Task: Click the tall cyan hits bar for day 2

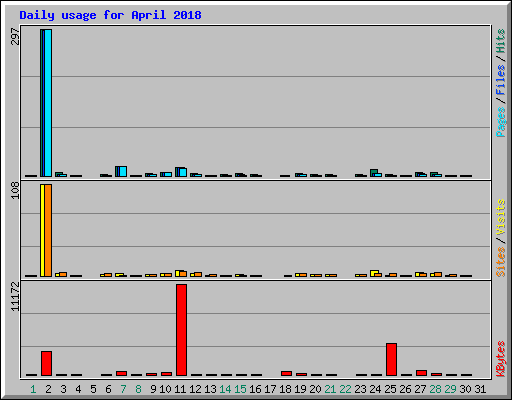Action: pos(48,103)
